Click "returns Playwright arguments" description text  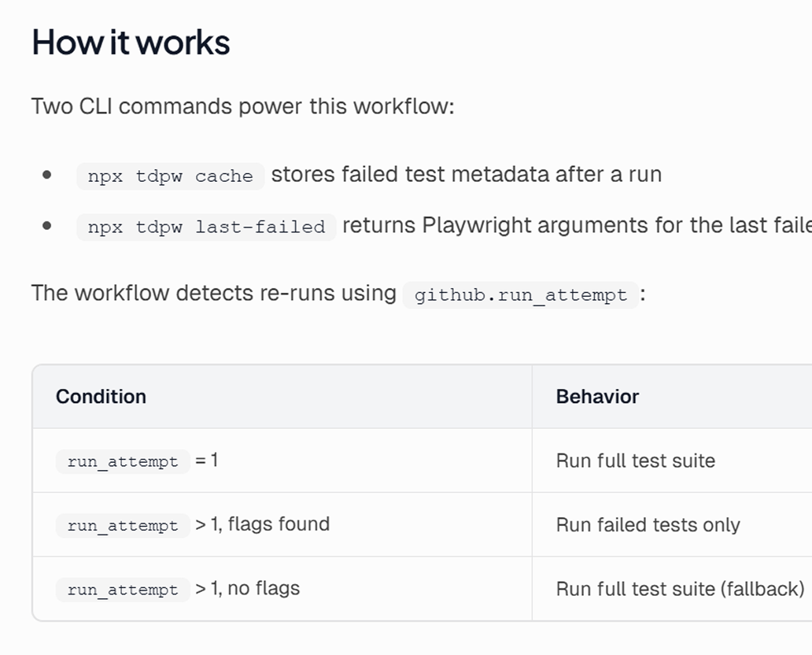pyautogui.click(x=577, y=225)
